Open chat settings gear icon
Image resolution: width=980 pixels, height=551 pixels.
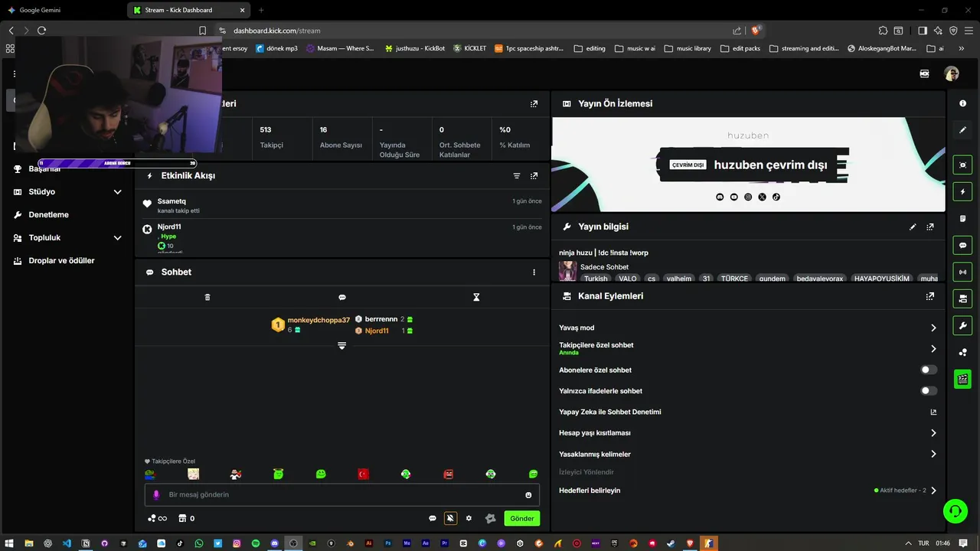(x=469, y=518)
